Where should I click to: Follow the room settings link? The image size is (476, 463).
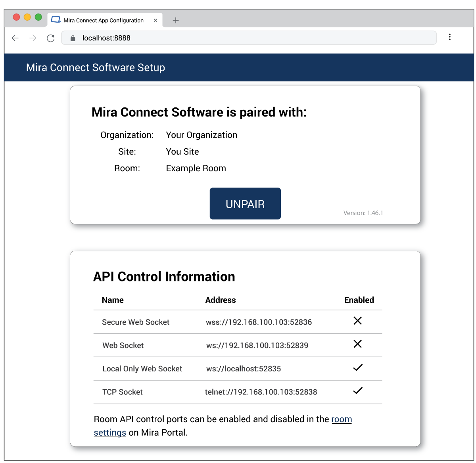coord(342,419)
